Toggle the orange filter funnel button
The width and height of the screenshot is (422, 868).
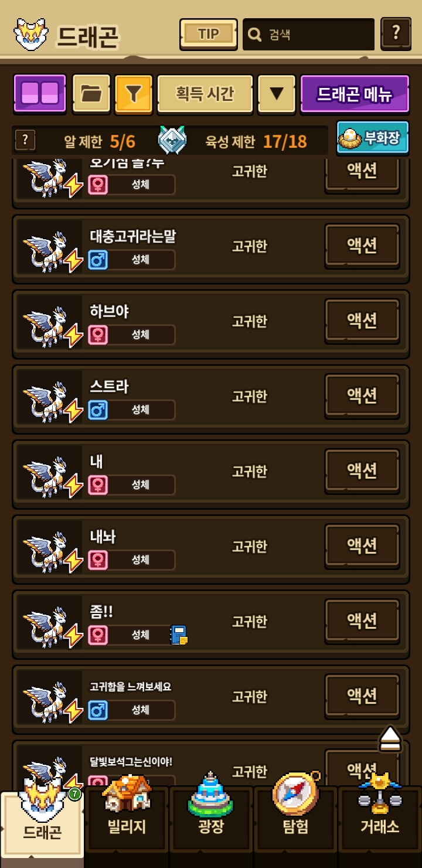[x=134, y=93]
